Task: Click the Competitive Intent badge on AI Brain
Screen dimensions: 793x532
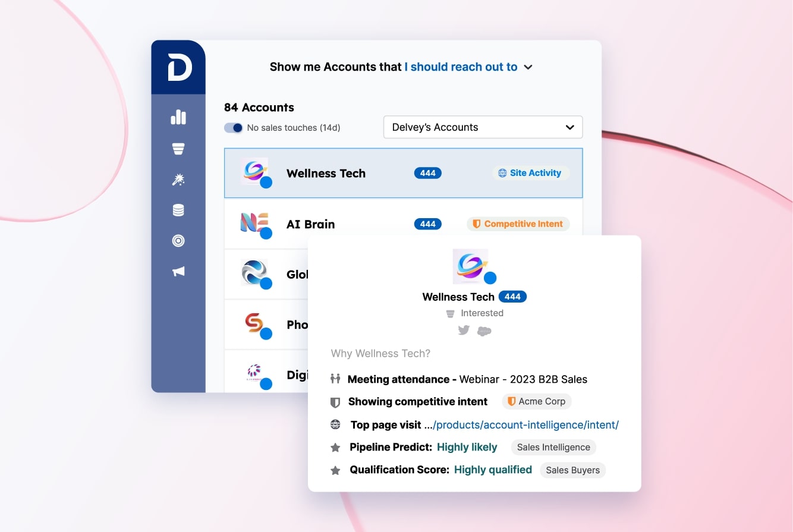Action: click(x=518, y=223)
